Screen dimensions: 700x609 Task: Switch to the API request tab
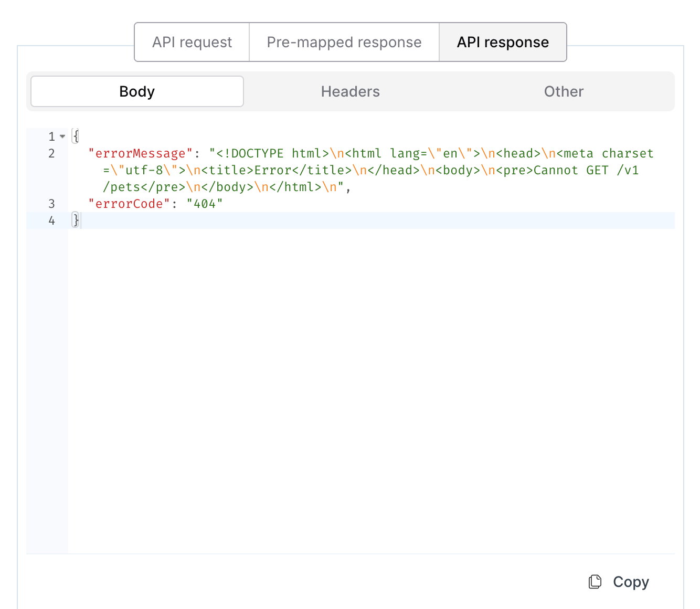pos(192,42)
